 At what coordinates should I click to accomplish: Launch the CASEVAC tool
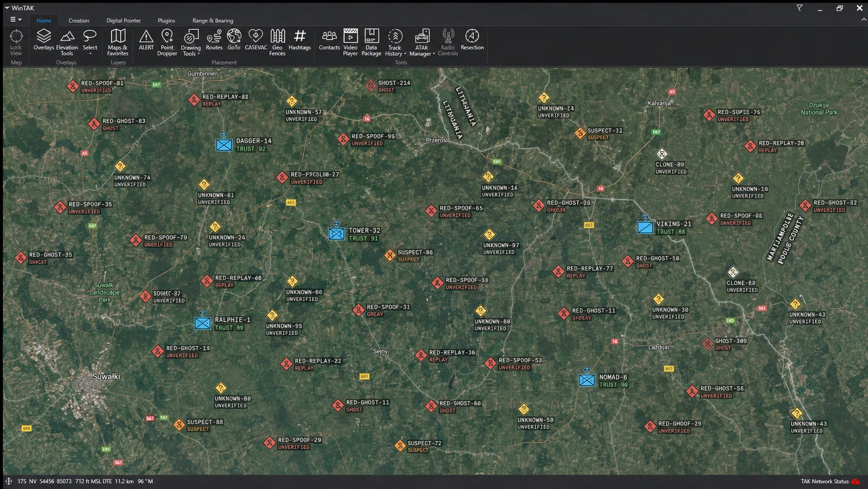[x=255, y=40]
